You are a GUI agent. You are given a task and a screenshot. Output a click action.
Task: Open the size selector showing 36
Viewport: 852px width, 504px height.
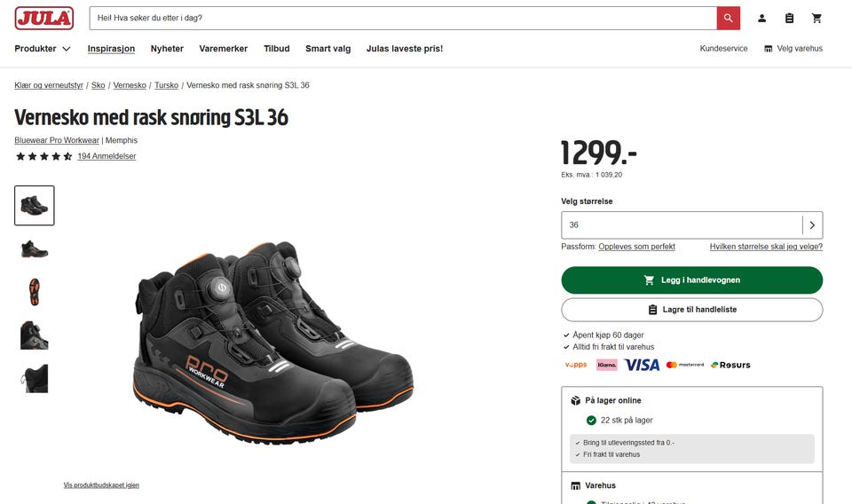tap(691, 224)
